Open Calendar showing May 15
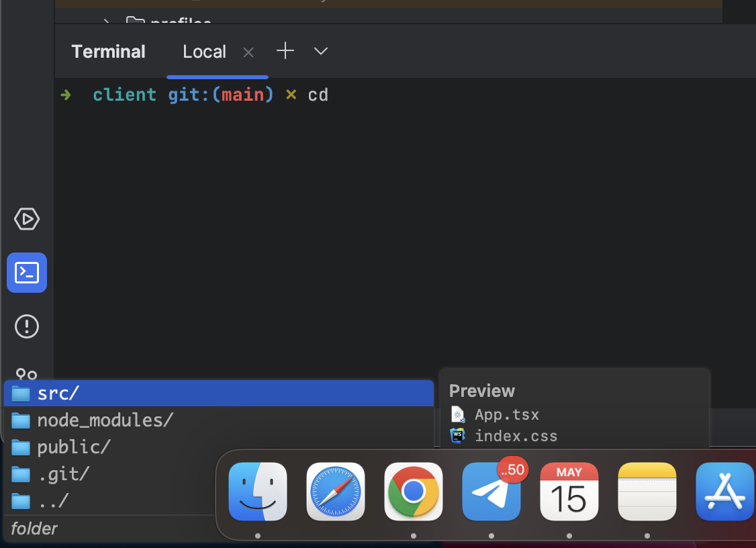 click(569, 492)
